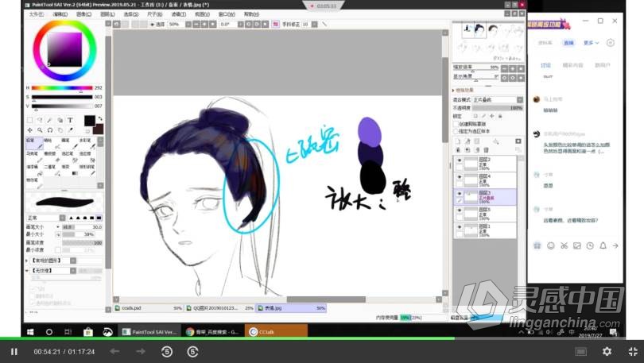Open Windows Start menu on taskbar
Screen dimensions: 644x363
coord(30,332)
